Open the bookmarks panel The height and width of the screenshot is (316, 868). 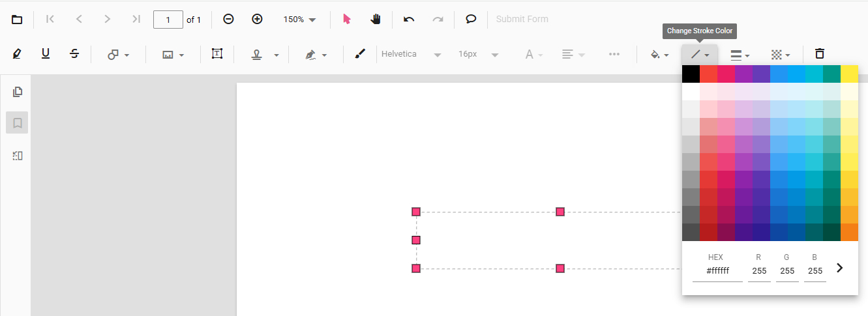pos(18,122)
